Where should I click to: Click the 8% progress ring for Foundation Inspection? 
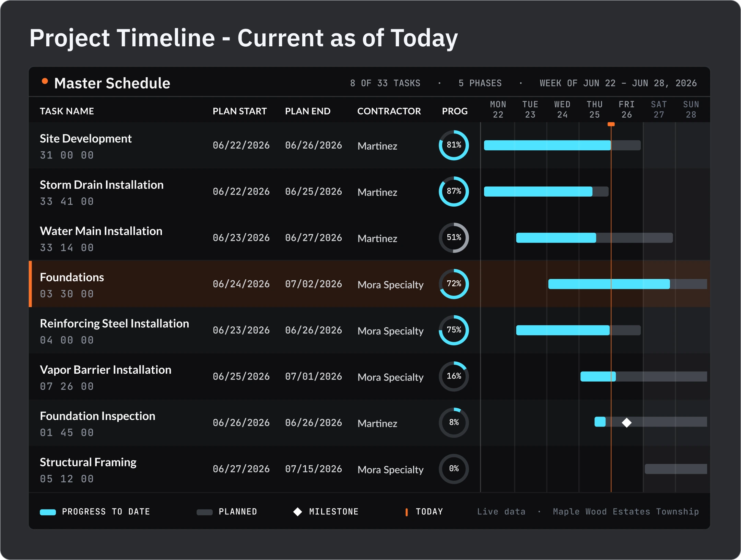tap(454, 422)
